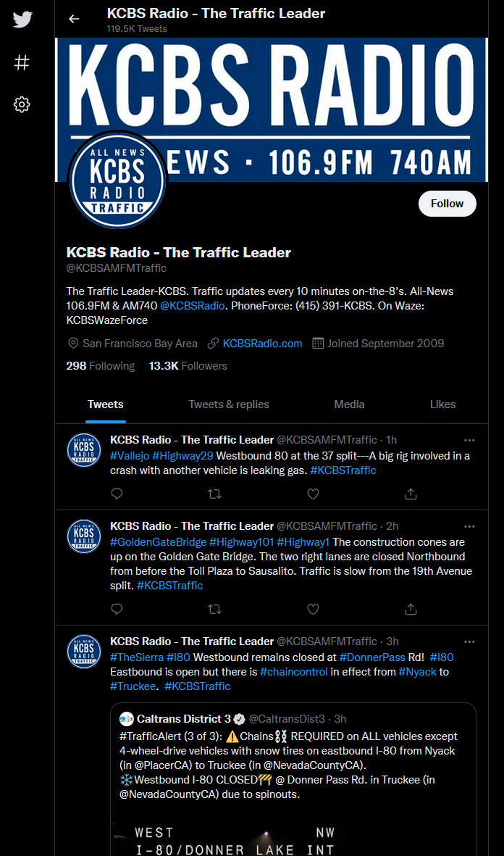This screenshot has width=504, height=856.
Task: Like the Golden Gate Bridge tweet
Action: pos(313,609)
